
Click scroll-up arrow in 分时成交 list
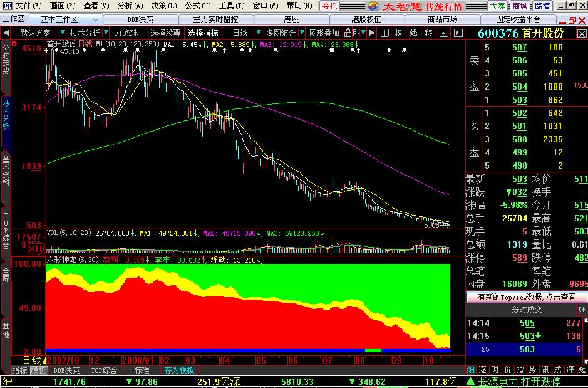pyautogui.click(x=585, y=320)
